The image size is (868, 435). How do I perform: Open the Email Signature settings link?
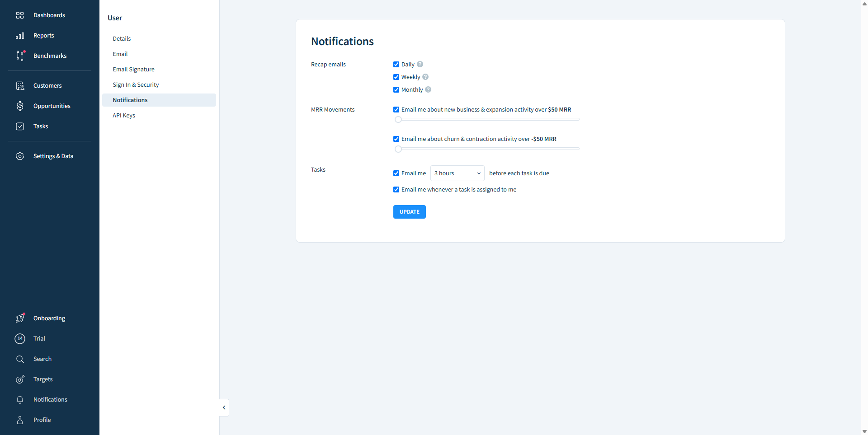[x=133, y=70]
